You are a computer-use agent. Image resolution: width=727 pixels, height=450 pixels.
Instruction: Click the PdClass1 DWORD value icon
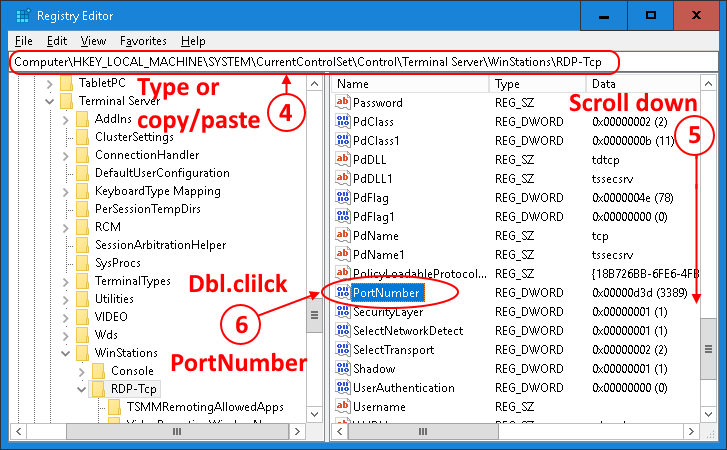[343, 140]
